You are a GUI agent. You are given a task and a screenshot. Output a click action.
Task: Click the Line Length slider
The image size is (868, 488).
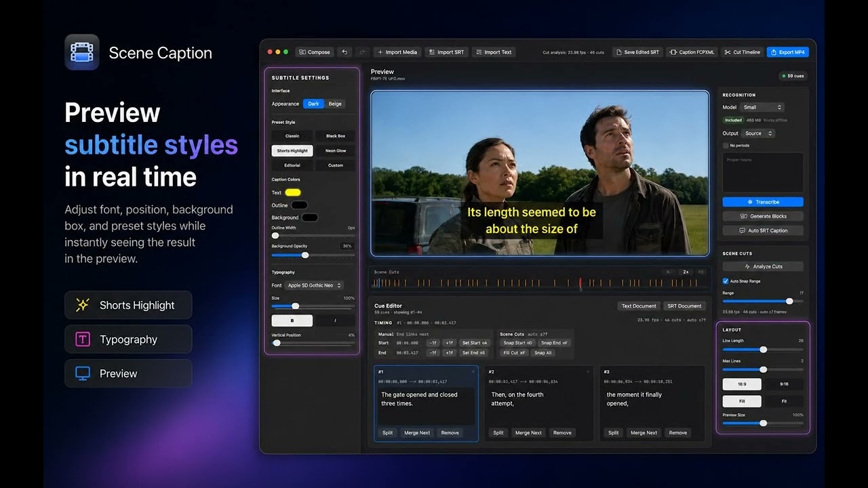[x=763, y=349]
